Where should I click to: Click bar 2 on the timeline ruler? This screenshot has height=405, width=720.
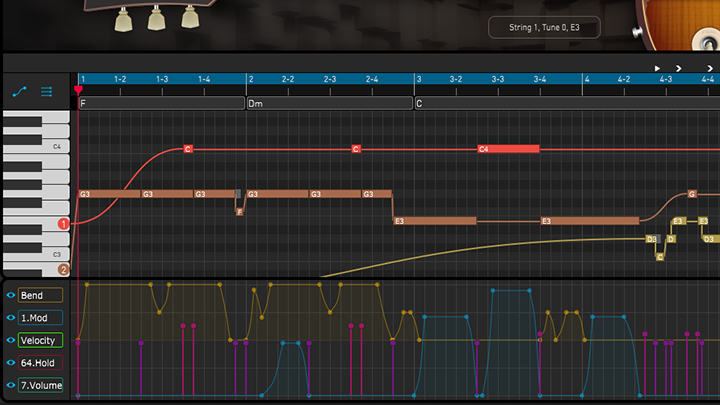(x=251, y=78)
